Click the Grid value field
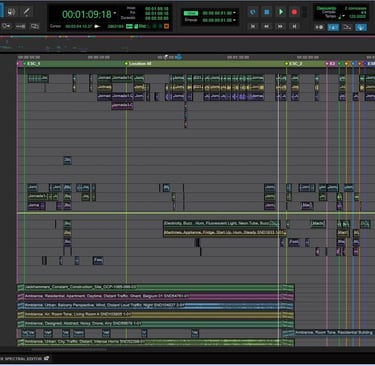This screenshot has width=375, height=366. 217,13
